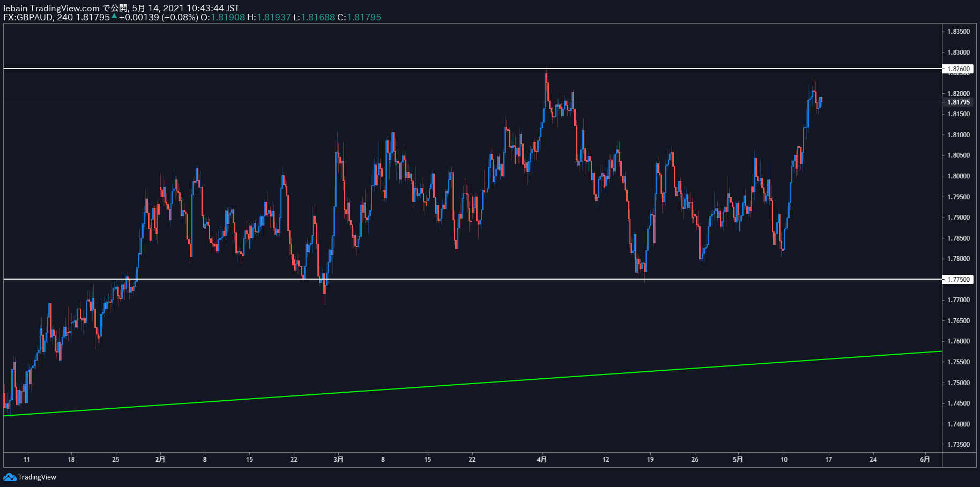Click the 1.79000 price axis label
This screenshot has width=980, height=487.
point(958,218)
